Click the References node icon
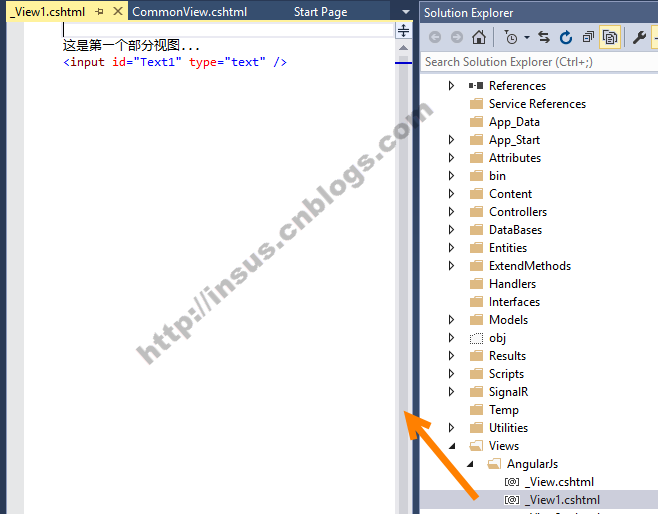Viewport: 658px width, 514px height. [476, 86]
